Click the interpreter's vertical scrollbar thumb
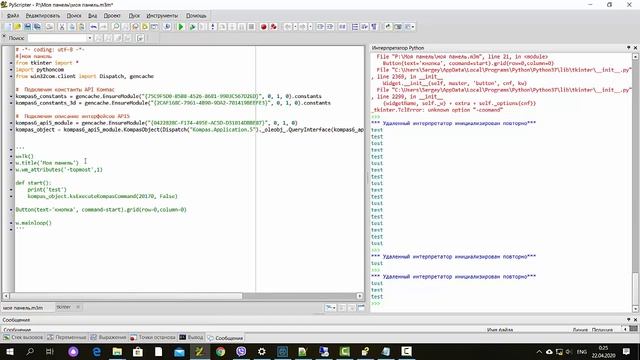 (635, 288)
